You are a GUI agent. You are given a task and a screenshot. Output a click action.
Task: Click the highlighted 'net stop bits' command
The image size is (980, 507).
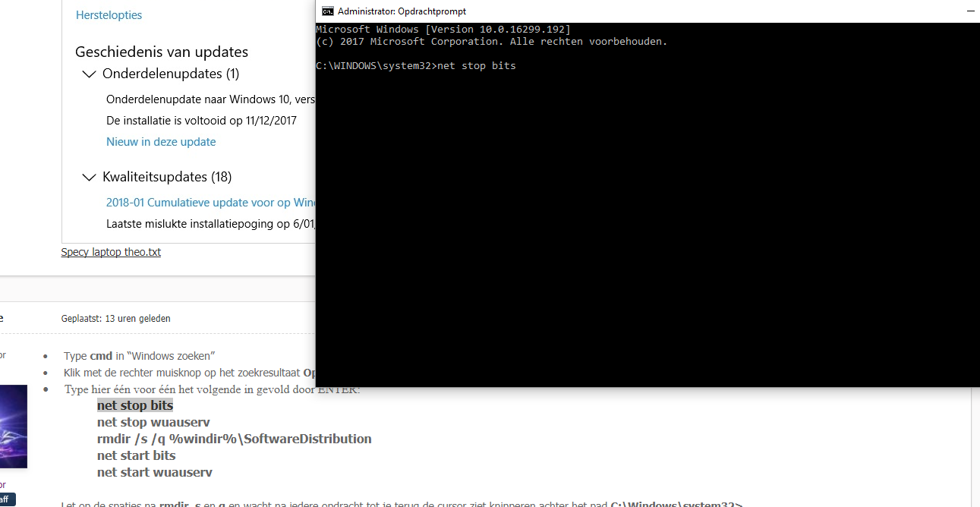[x=135, y=405]
